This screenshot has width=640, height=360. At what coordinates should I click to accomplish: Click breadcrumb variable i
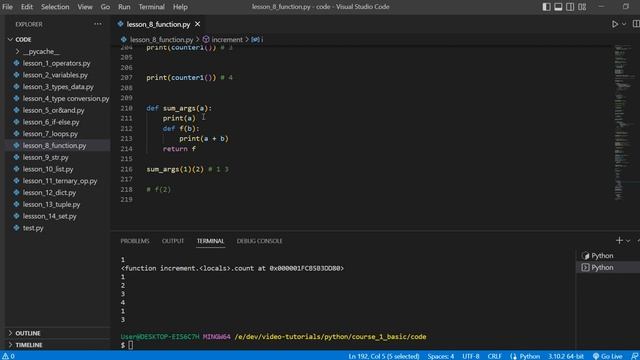pyautogui.click(x=257, y=40)
